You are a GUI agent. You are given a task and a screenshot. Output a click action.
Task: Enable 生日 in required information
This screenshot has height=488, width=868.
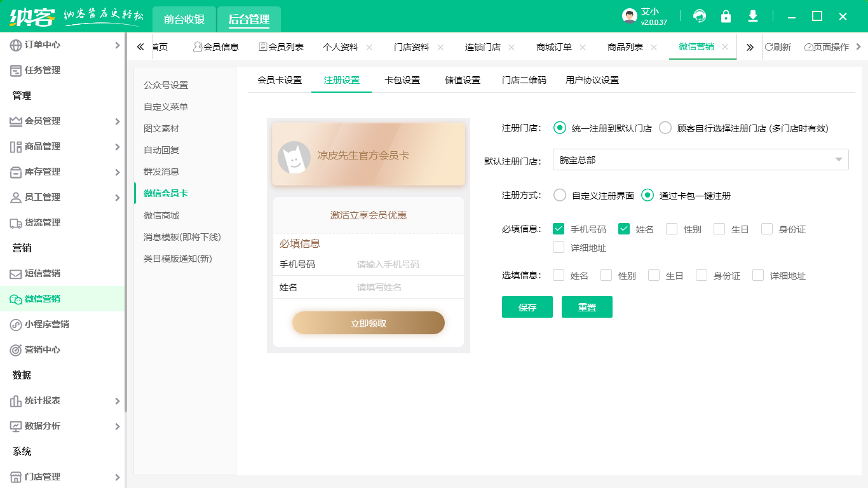coord(719,229)
